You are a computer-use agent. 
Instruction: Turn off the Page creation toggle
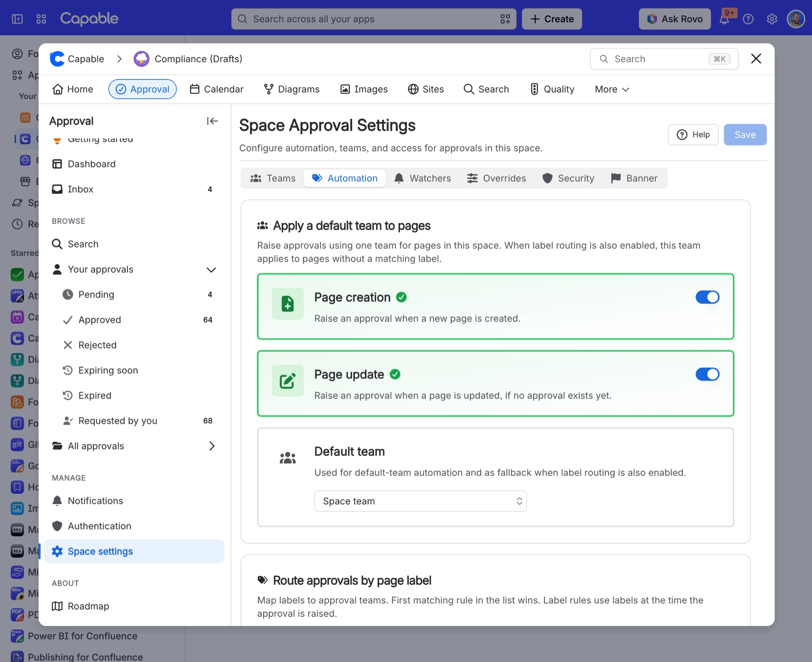point(707,297)
